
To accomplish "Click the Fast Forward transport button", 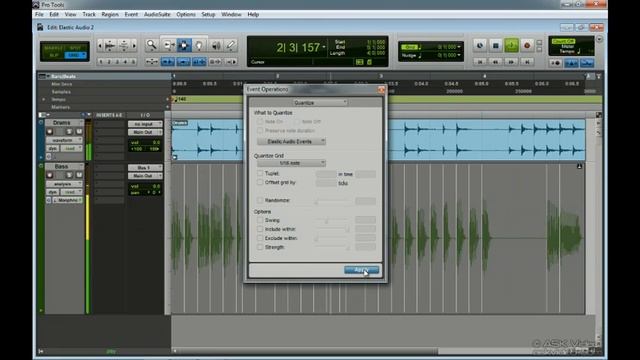I will (511, 62).
